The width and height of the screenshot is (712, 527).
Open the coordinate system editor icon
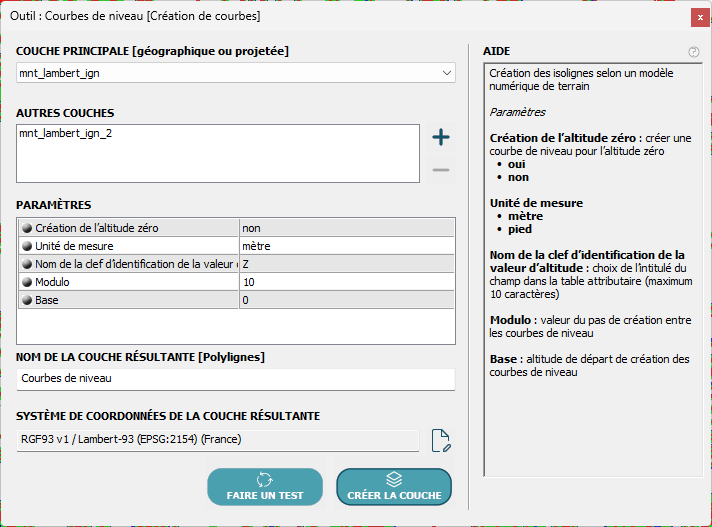tap(441, 441)
